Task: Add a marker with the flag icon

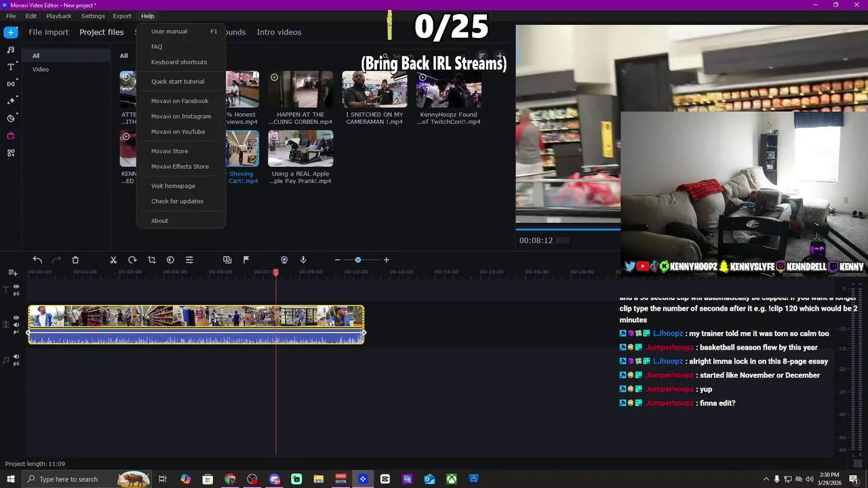Action: coord(246,260)
